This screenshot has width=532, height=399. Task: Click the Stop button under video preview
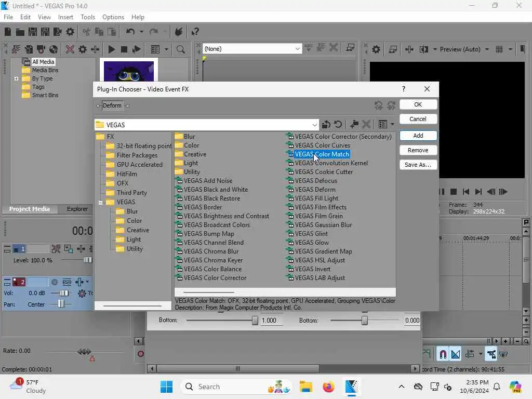coord(453,192)
